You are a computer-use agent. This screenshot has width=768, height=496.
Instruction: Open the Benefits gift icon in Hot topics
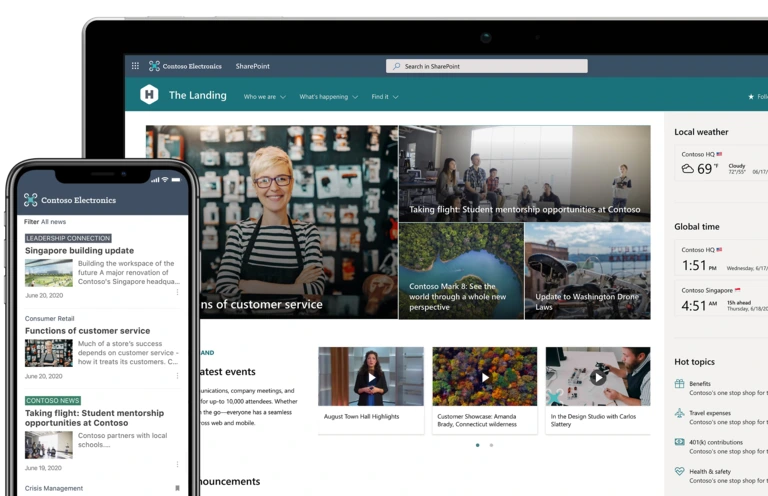click(680, 384)
